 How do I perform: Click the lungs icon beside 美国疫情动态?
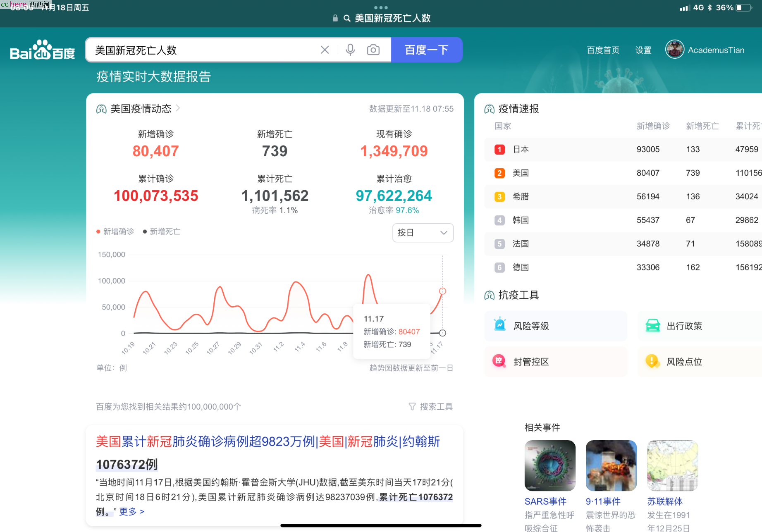(101, 109)
